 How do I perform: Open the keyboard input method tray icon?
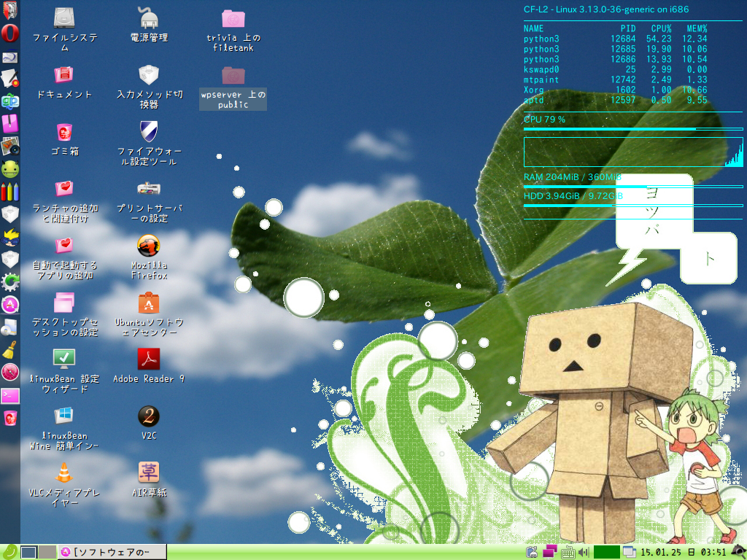point(568,553)
